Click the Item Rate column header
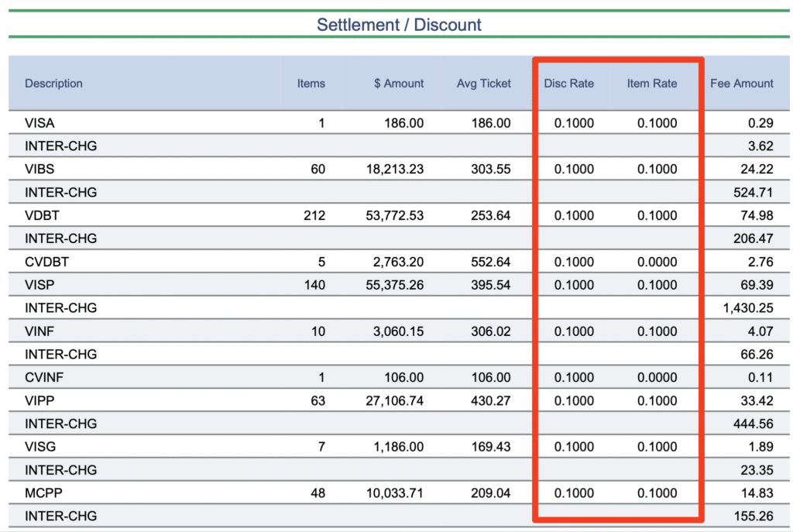793x532 pixels. click(x=652, y=84)
